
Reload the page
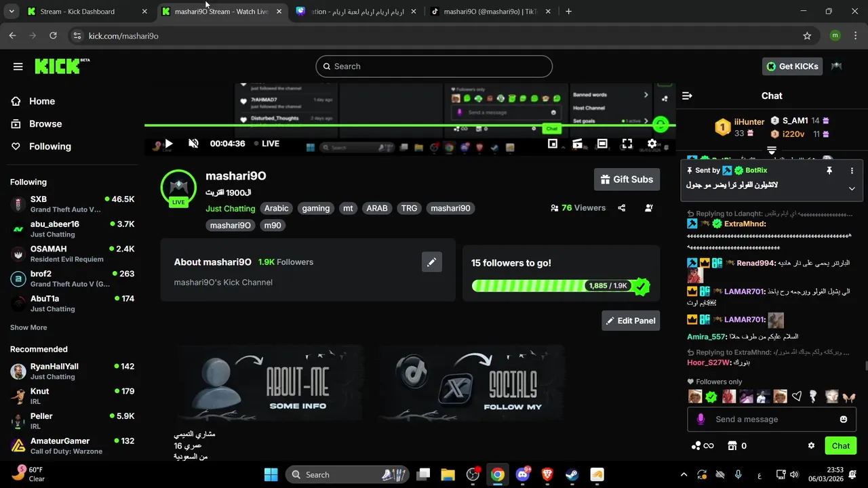point(53,36)
